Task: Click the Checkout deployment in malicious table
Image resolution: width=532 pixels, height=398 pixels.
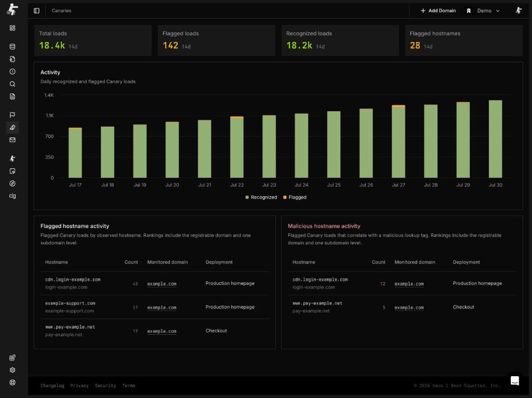Action: (463, 307)
